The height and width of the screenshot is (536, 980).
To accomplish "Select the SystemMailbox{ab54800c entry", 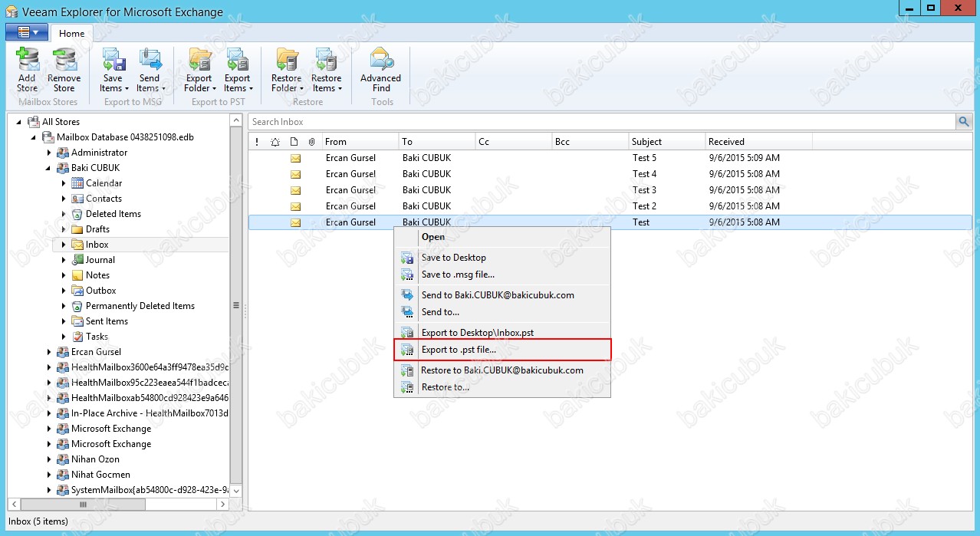I will coord(150,490).
